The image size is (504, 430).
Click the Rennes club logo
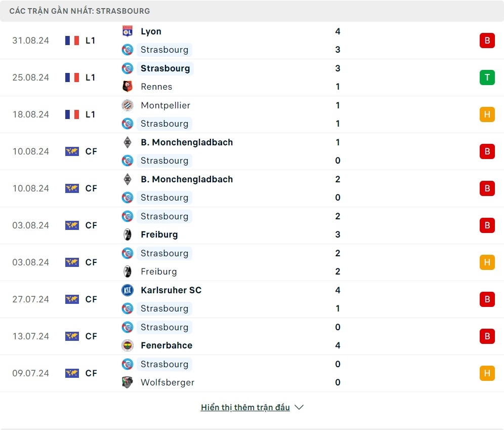coord(128,87)
